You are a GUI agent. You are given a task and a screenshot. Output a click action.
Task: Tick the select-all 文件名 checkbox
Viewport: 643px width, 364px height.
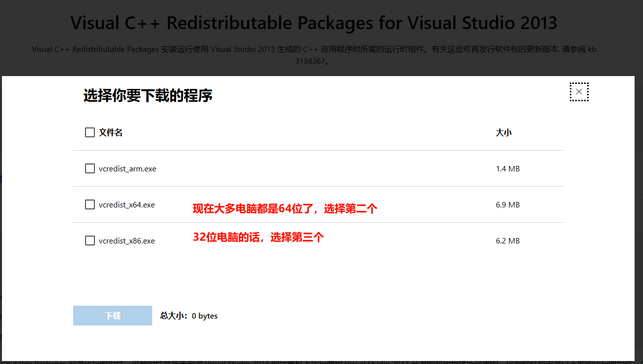click(90, 132)
